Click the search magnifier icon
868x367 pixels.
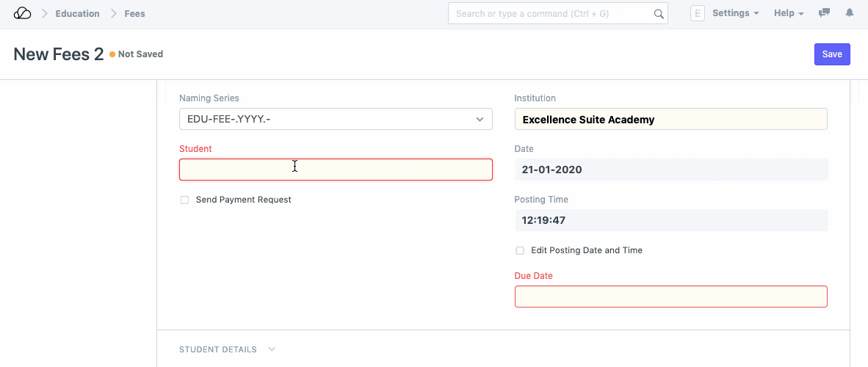click(x=658, y=14)
